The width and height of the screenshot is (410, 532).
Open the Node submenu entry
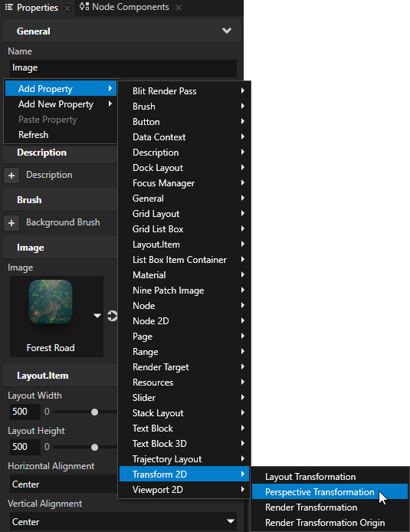185,306
